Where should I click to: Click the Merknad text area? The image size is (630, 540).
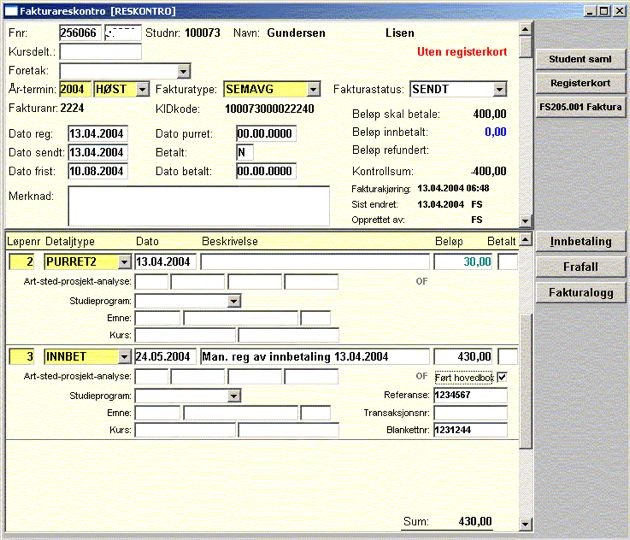pyautogui.click(x=199, y=206)
